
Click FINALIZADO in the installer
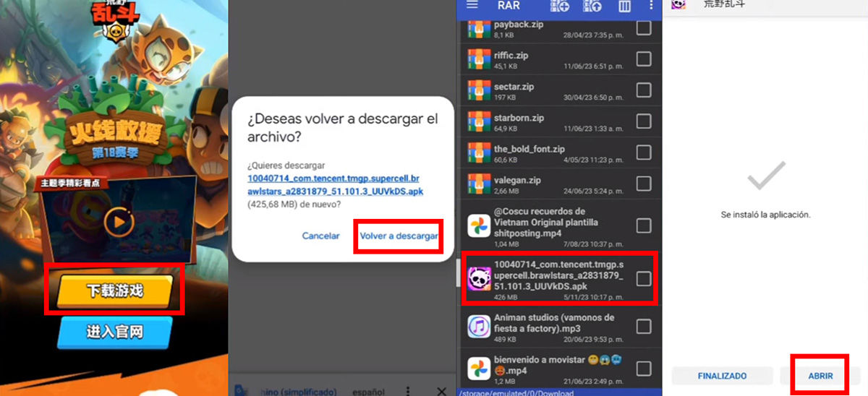(722, 376)
